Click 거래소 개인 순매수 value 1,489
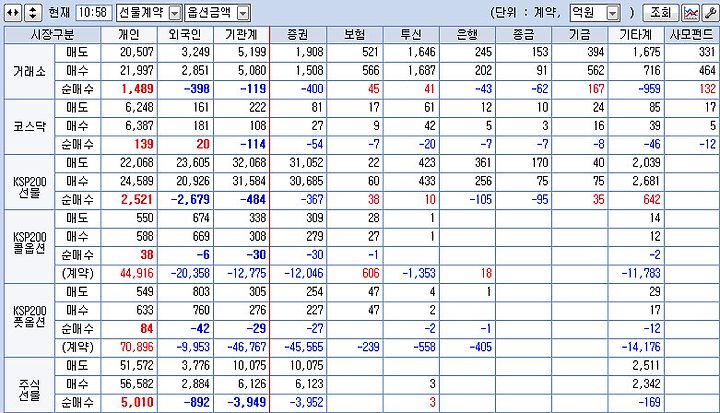Viewport: 720px width, 413px height. [137, 89]
